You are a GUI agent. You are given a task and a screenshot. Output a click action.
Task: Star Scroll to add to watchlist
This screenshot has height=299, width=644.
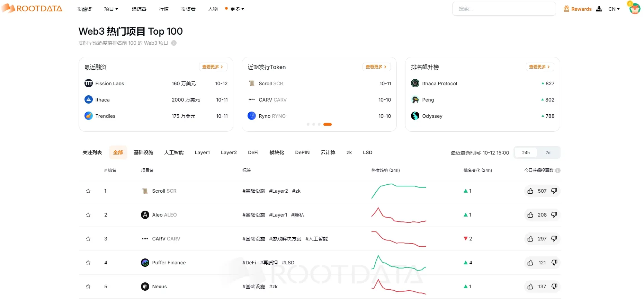click(88, 191)
